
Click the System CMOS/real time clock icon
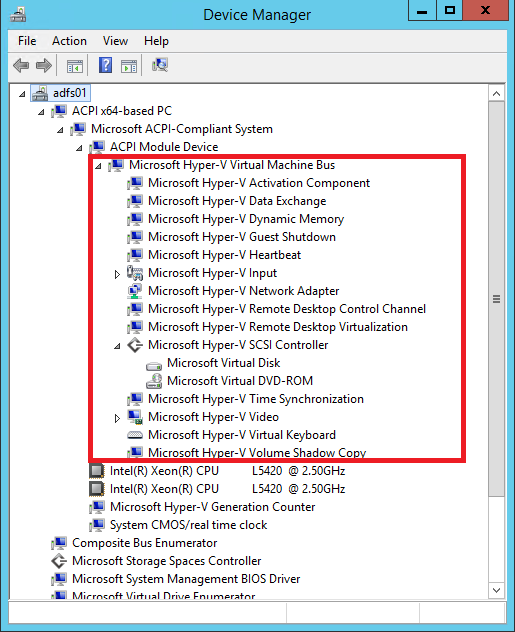tap(97, 525)
